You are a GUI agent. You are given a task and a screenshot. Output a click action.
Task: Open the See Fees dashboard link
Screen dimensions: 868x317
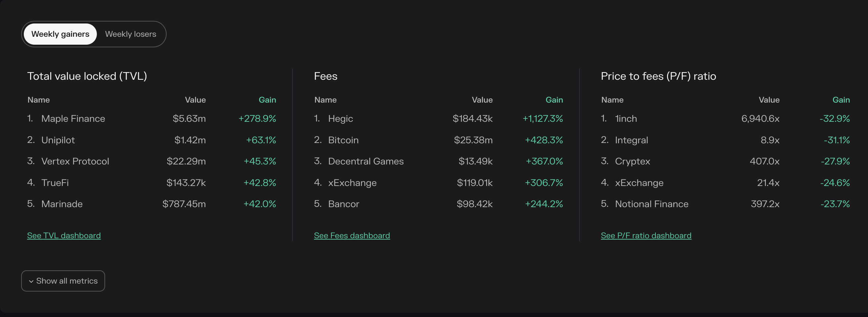click(x=352, y=235)
